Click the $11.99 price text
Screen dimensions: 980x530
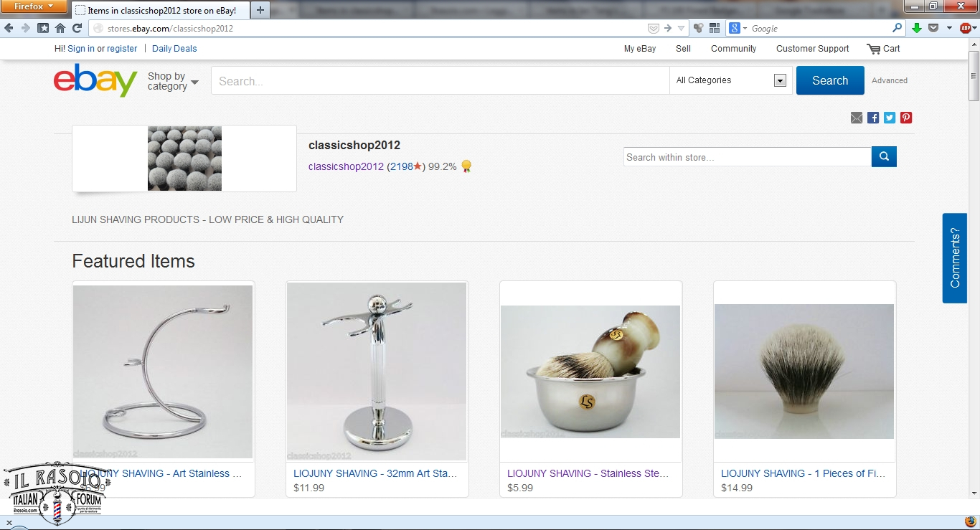pyautogui.click(x=309, y=488)
